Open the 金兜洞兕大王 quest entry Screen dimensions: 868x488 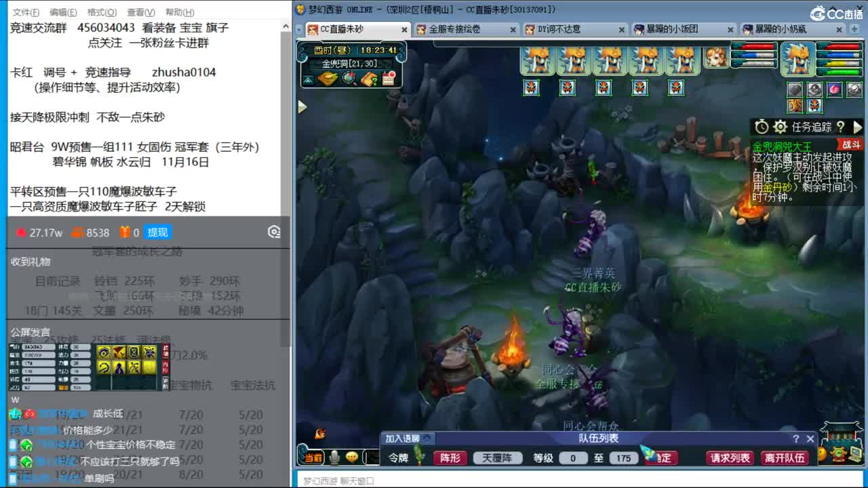[781, 146]
